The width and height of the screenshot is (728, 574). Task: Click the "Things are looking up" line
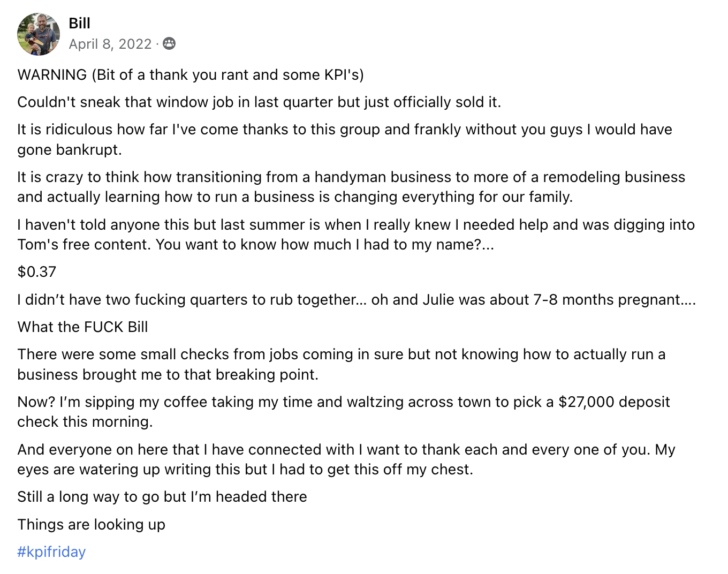click(91, 524)
